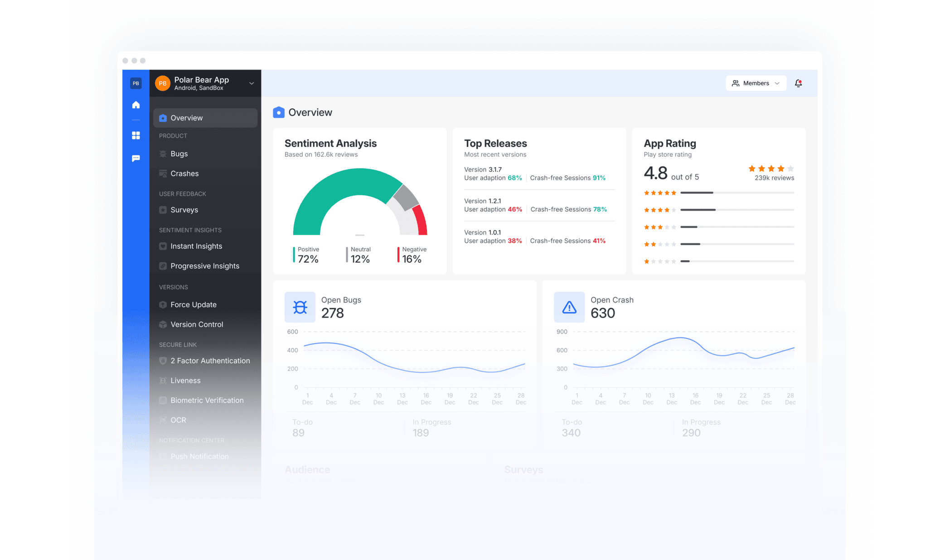Viewport: 940px width, 560px height.
Task: Click the orange PB app avatar
Action: pos(162,83)
